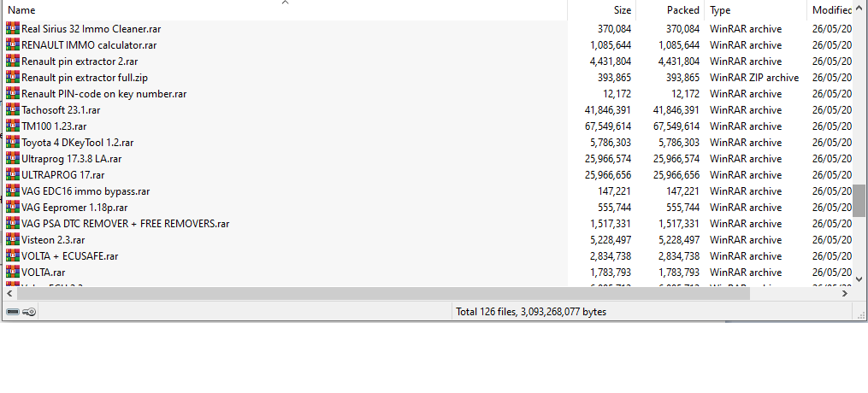Sort files by the Size column header

point(602,10)
